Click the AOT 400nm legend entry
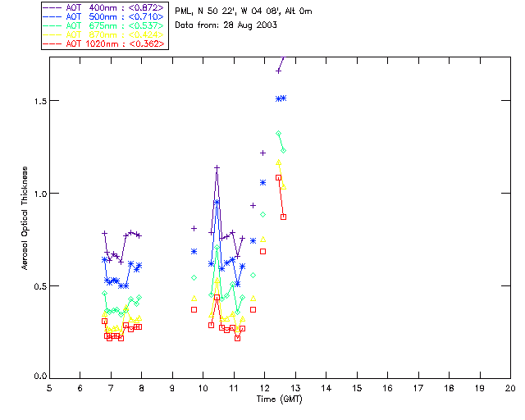This screenshot has height=420, width=525. click(x=103, y=7)
